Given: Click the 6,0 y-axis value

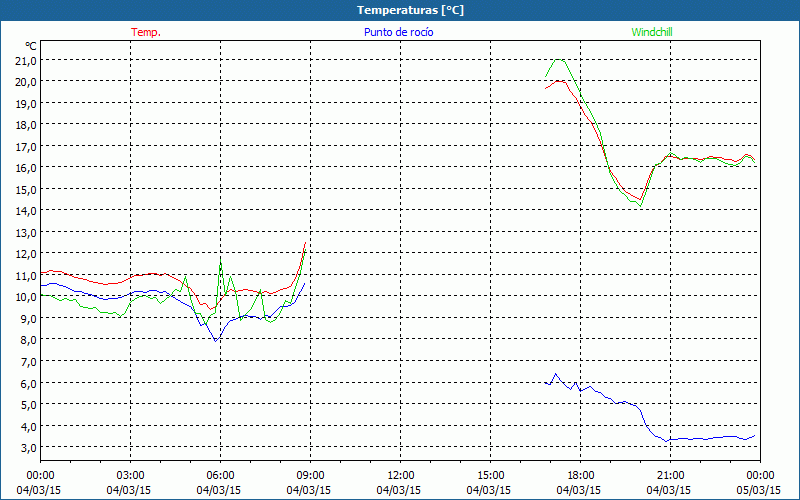Looking at the screenshot, I should (28, 384).
